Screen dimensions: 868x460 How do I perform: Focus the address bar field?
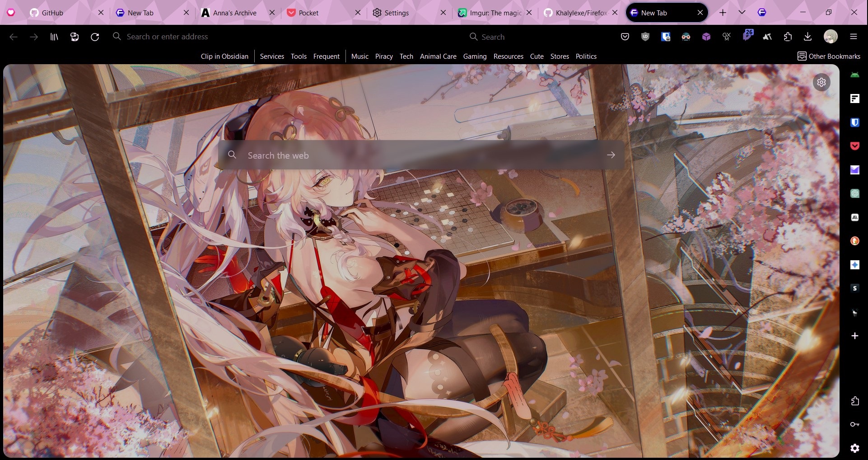click(285, 37)
